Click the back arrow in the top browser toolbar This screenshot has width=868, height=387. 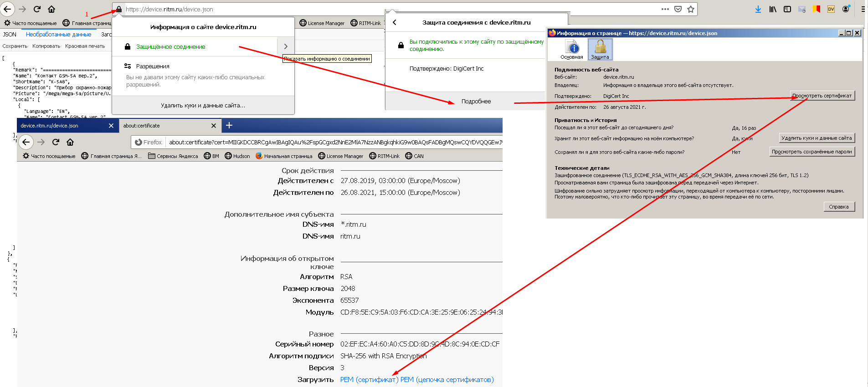click(x=8, y=9)
